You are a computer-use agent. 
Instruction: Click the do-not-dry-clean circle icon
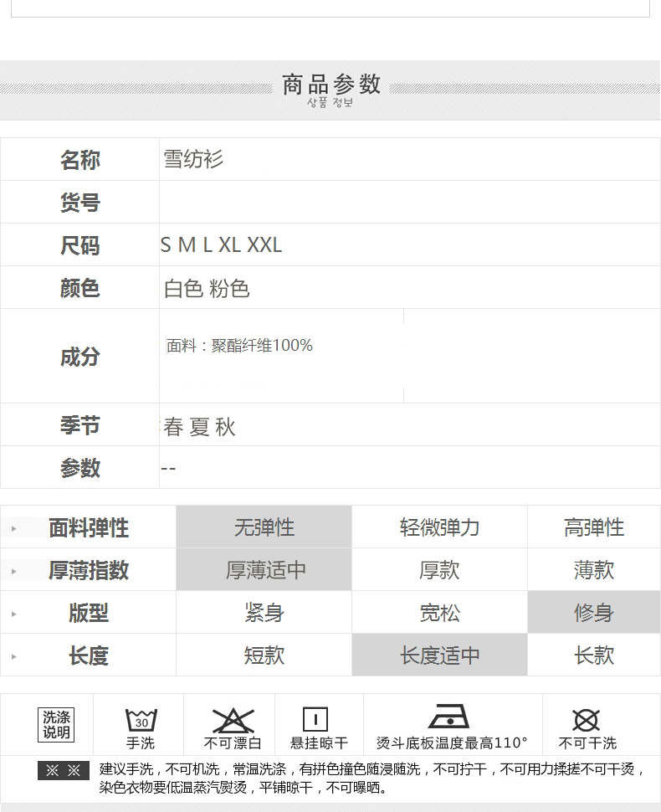point(586,720)
